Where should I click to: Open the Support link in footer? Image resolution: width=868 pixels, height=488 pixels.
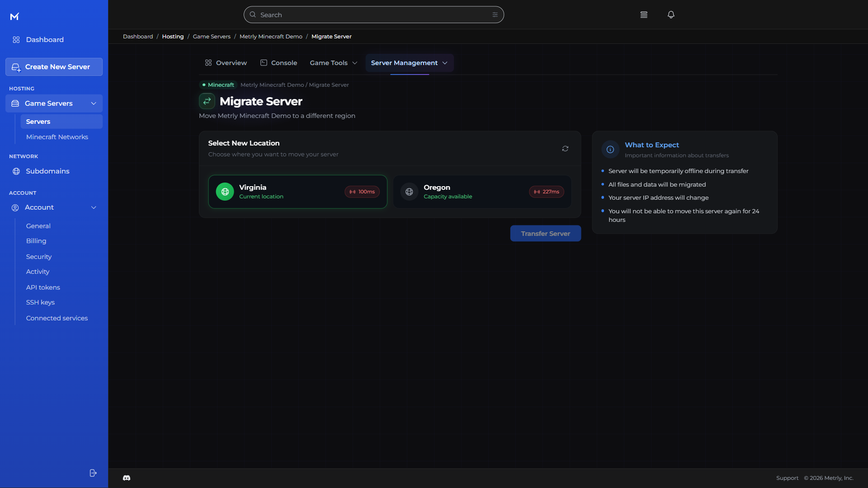pos(787,478)
